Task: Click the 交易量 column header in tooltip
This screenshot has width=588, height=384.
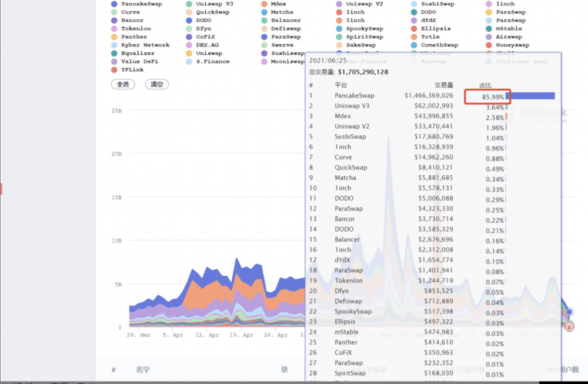Action: point(444,85)
